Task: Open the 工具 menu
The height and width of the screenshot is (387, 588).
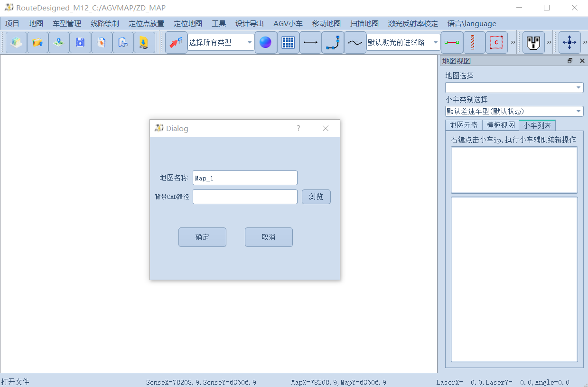Action: [x=219, y=24]
